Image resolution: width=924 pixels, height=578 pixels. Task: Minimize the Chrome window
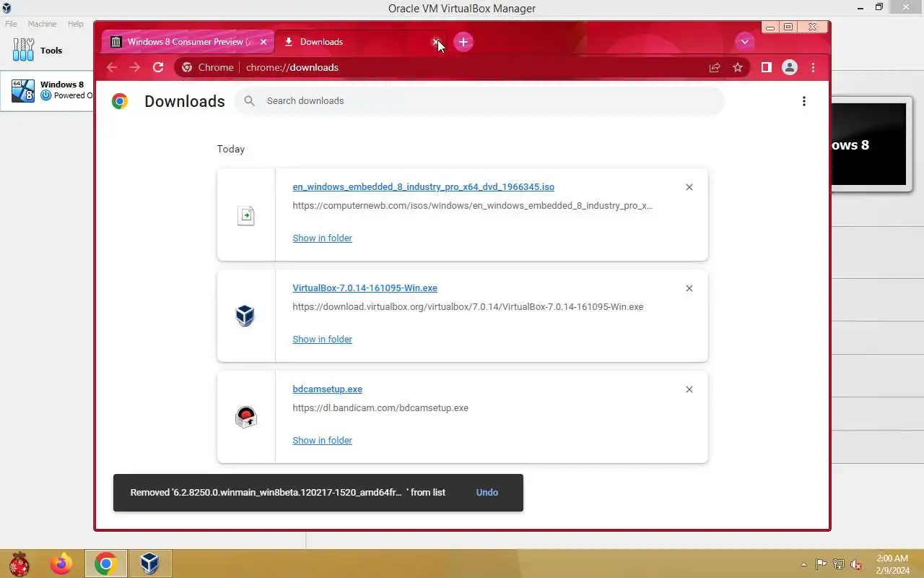pos(770,27)
